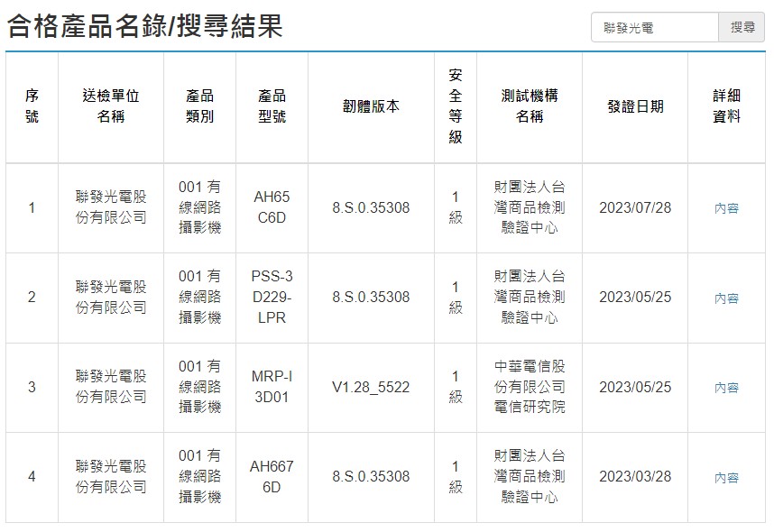Image resolution: width=774 pixels, height=532 pixels.
Task: Click the 安全等級 column header
Action: [x=456, y=106]
